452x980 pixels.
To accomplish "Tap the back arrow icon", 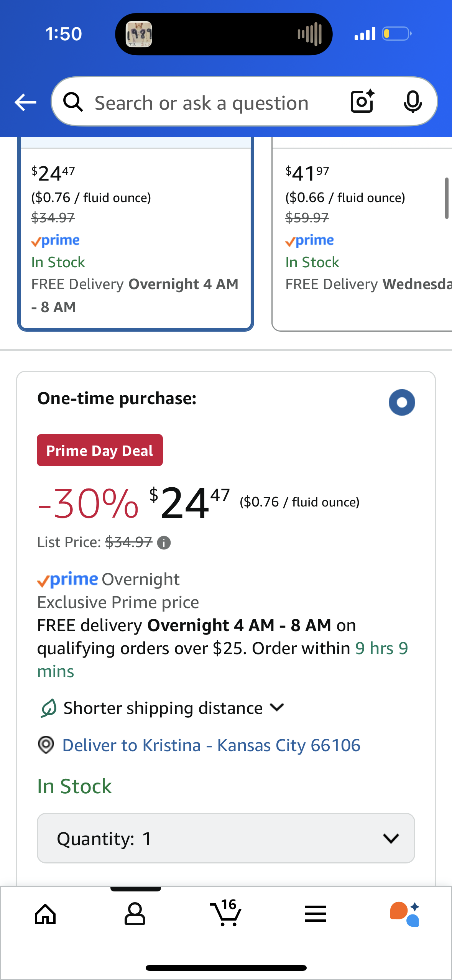I will coord(25,102).
